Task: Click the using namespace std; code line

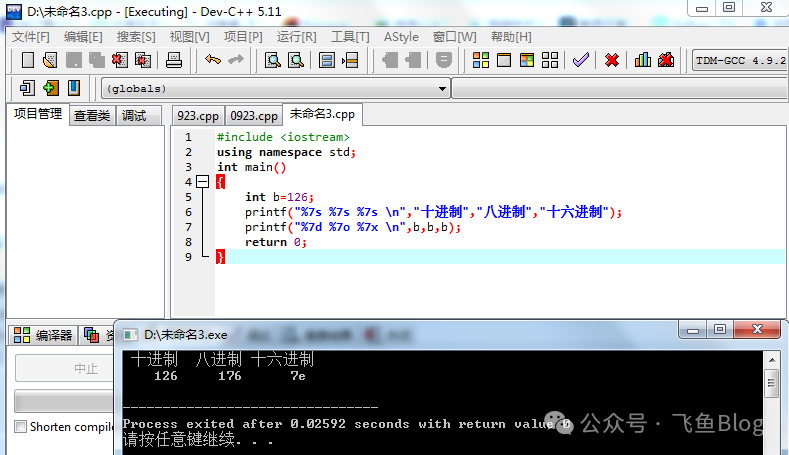Action: click(x=286, y=152)
